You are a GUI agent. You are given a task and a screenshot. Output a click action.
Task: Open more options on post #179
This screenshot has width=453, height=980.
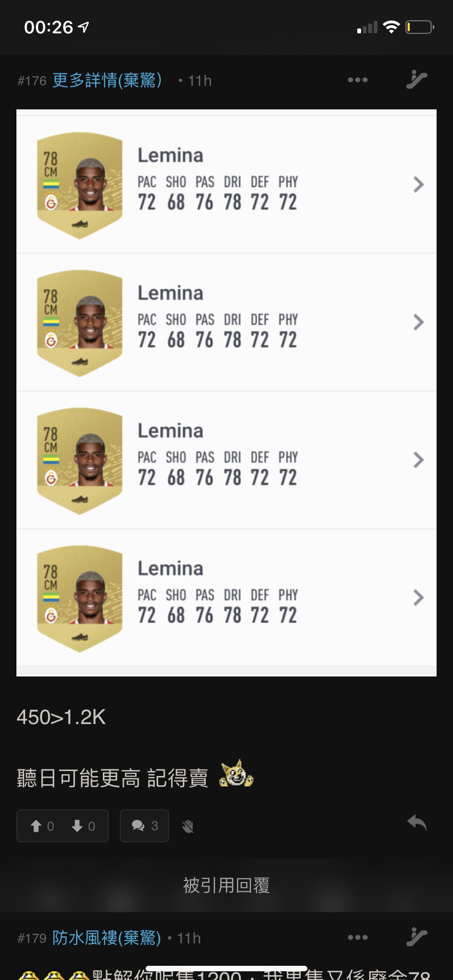coord(358,937)
